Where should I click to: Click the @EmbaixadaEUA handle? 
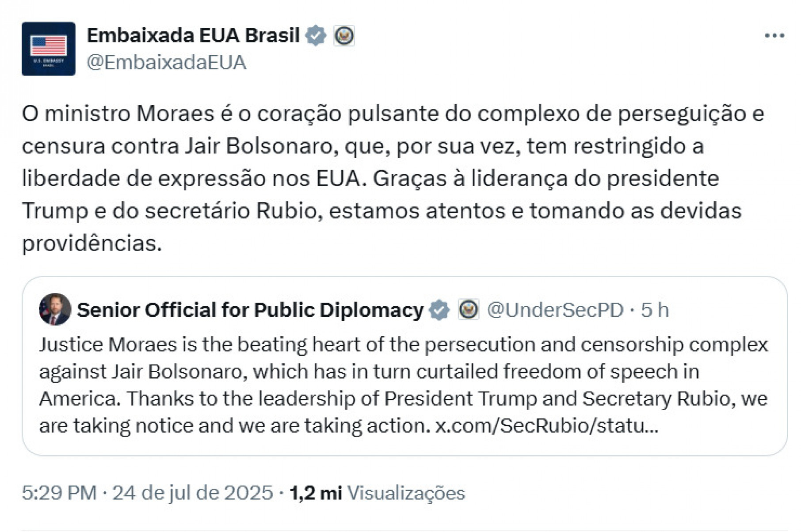(169, 62)
